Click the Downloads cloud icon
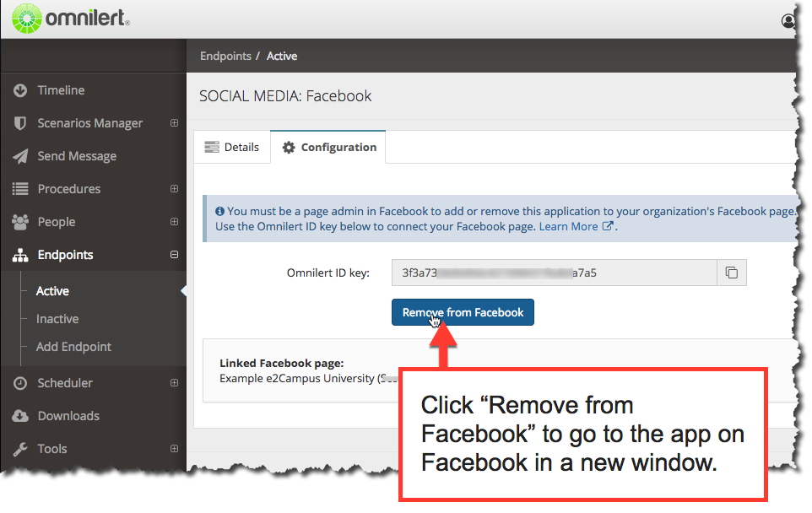812x513 pixels. pyautogui.click(x=20, y=416)
